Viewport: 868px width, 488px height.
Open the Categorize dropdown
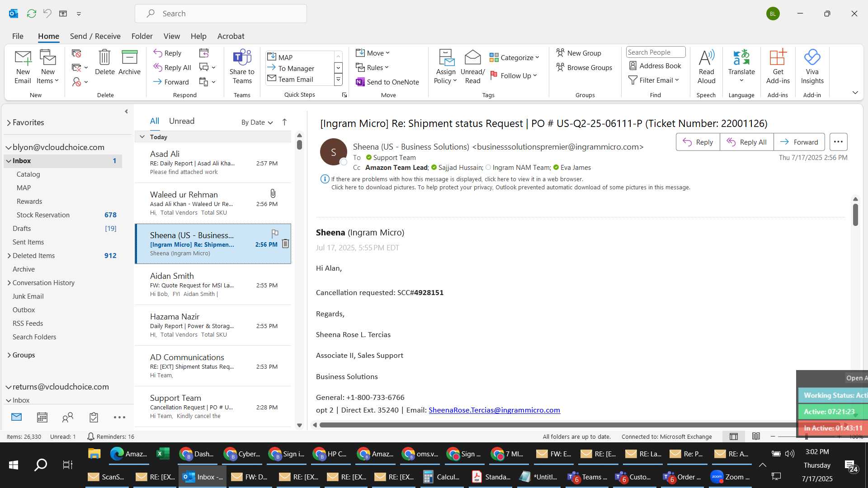514,57
